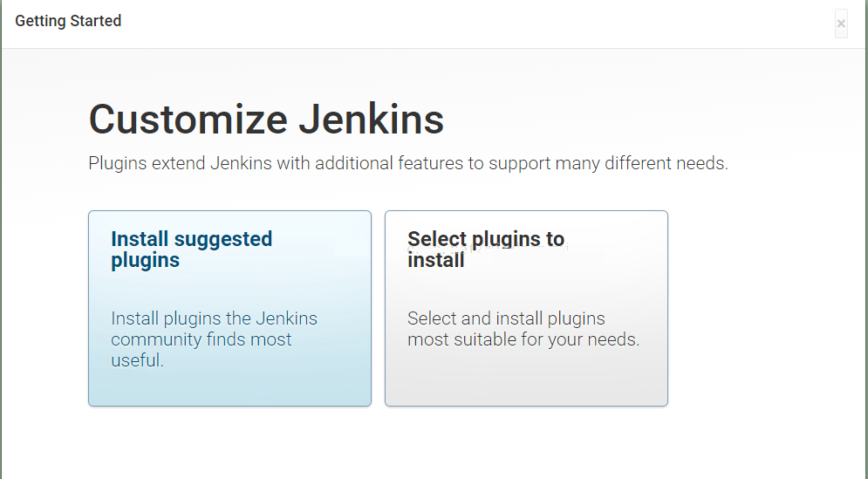Click the word "Jenkins" in the large heading
This screenshot has height=479, width=868.
point(372,119)
